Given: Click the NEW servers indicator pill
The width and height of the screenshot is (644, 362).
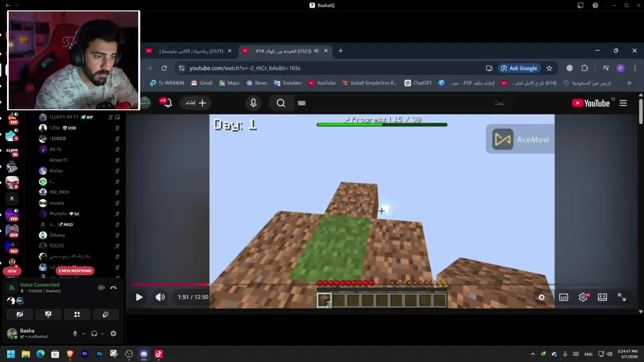Looking at the screenshot, I should click(12, 271).
